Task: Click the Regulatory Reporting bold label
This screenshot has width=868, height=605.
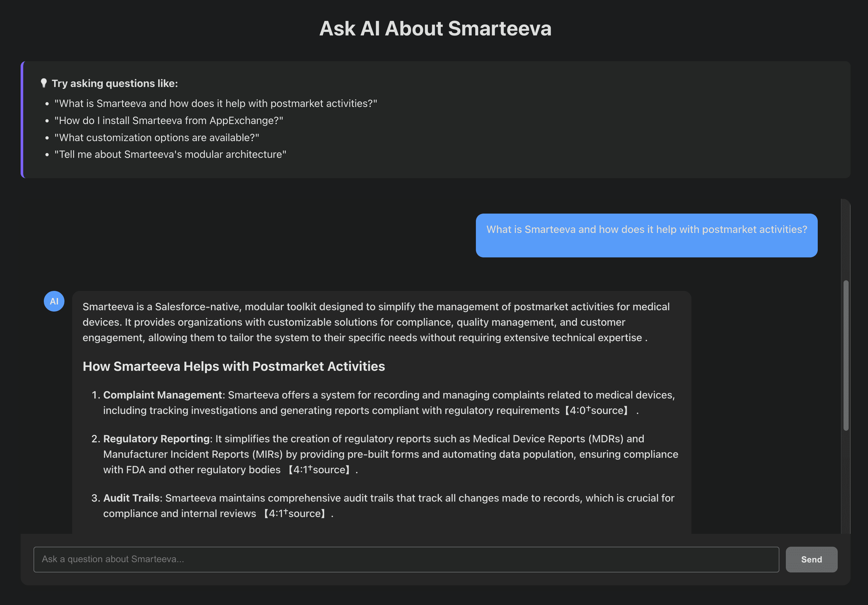Action: [x=156, y=439]
